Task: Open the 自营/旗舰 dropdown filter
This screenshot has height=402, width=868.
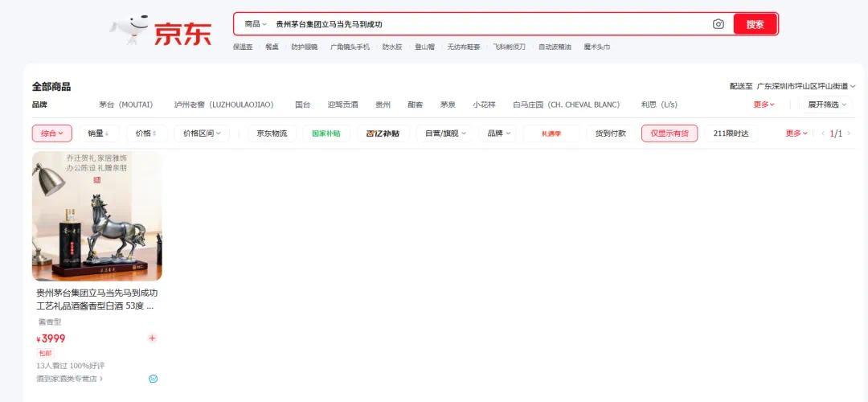Action: pos(445,133)
